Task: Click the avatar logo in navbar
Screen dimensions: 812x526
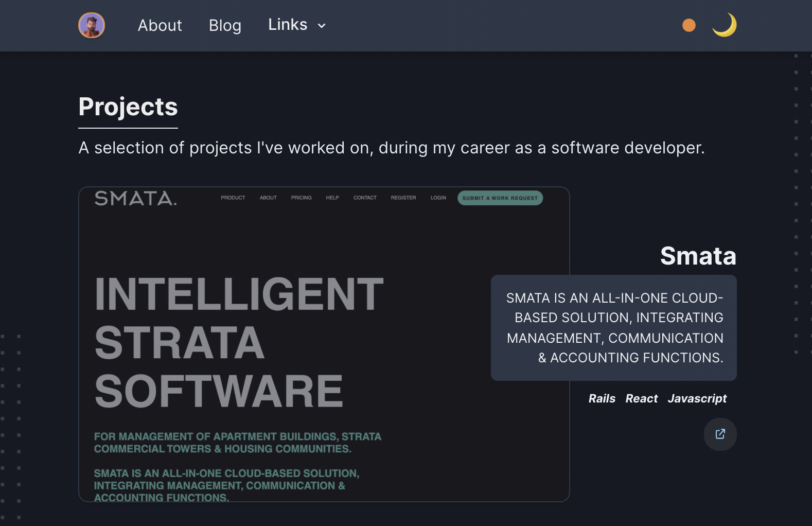Action: point(92,25)
